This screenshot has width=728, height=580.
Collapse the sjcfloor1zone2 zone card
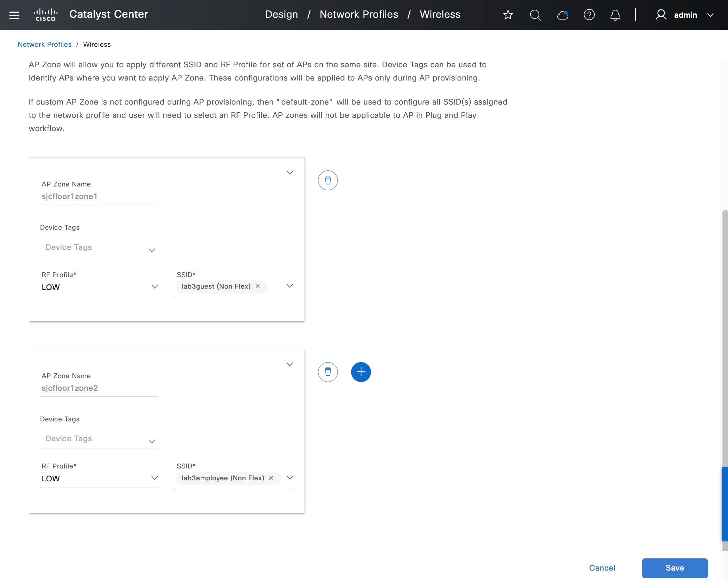click(289, 364)
